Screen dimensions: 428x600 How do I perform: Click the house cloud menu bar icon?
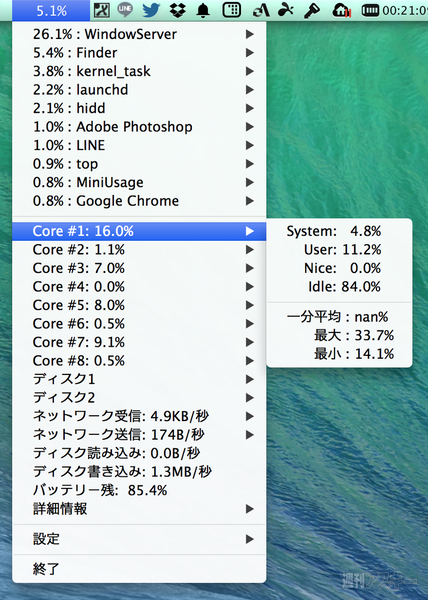pyautogui.click(x=342, y=11)
